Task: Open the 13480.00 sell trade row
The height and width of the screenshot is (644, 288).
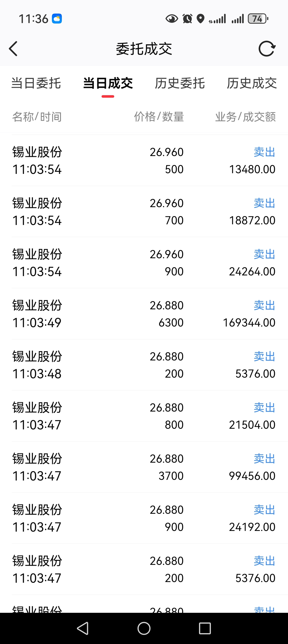Action: click(x=144, y=161)
